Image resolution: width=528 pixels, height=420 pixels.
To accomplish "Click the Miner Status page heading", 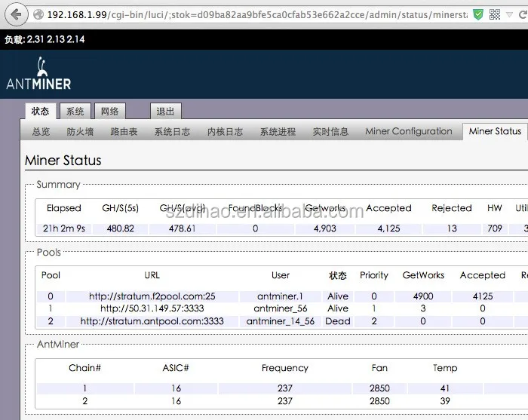I will pos(63,160).
